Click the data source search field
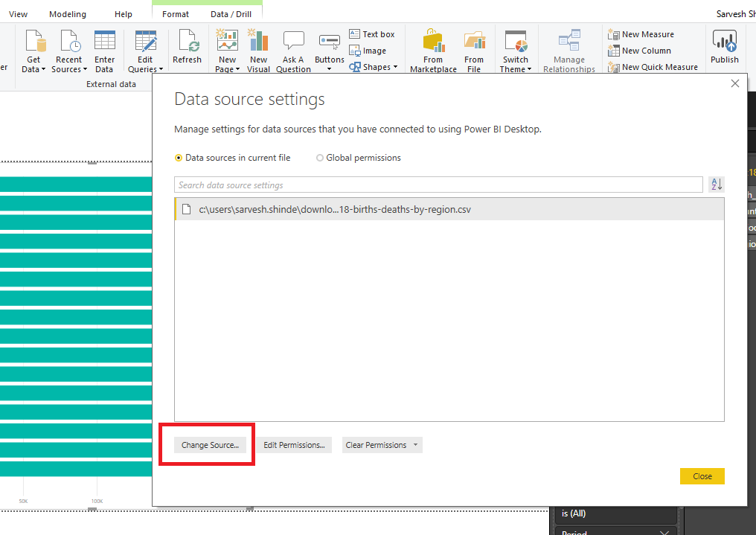This screenshot has width=756, height=535. pyautogui.click(x=438, y=184)
